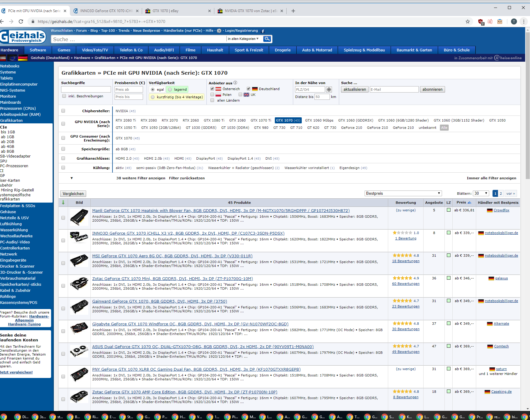
Task: Open the Video/Foto/TV category tab
Action: pyautogui.click(x=95, y=50)
